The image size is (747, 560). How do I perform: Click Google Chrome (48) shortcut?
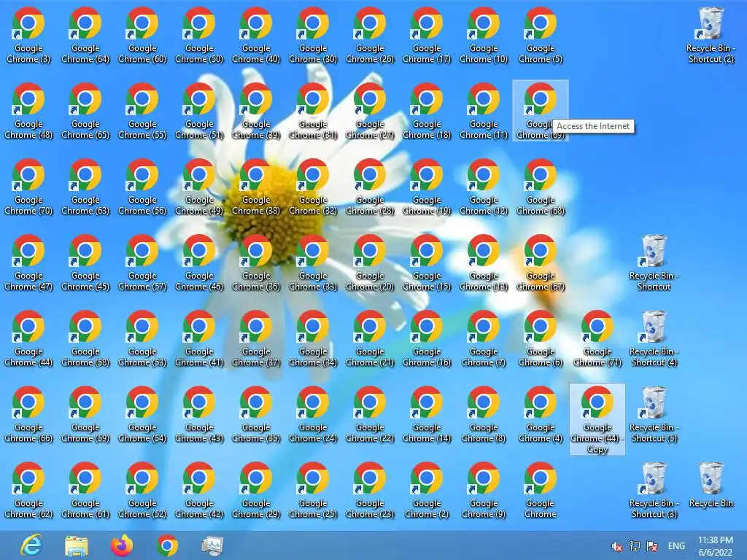28,111
